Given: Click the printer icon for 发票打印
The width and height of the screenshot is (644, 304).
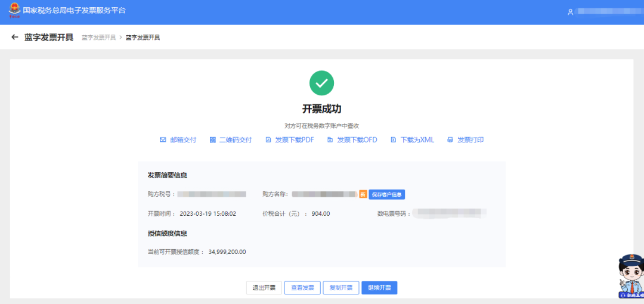Looking at the screenshot, I should click(450, 139).
